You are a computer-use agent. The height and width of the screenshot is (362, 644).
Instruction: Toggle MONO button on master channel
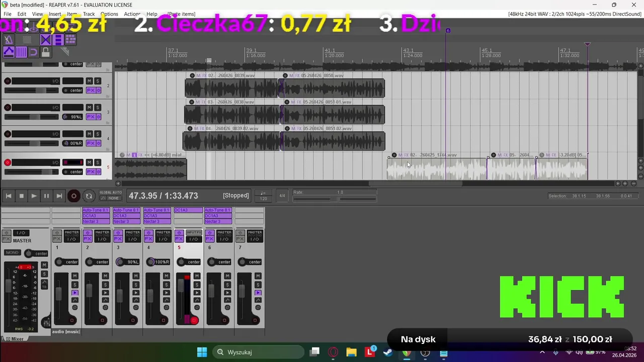(13, 252)
